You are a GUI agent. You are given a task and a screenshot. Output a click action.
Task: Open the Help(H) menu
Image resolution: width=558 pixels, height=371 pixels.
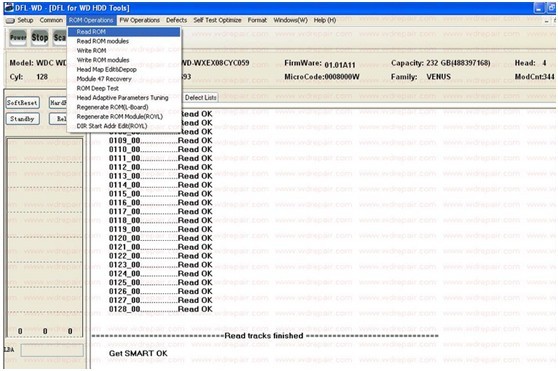325,20
